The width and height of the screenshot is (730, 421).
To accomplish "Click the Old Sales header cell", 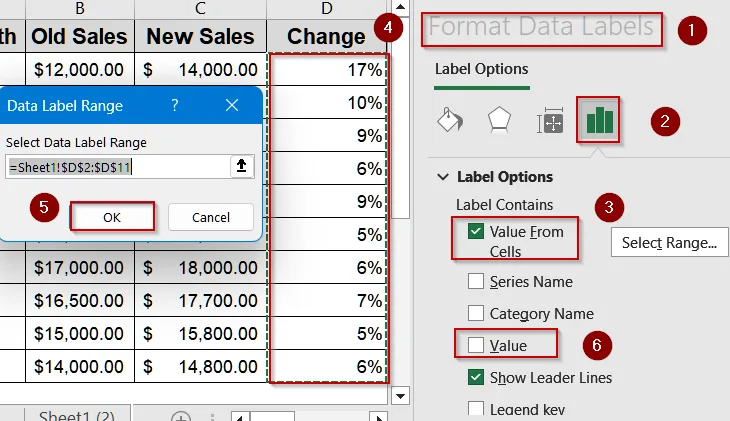I will [80, 36].
